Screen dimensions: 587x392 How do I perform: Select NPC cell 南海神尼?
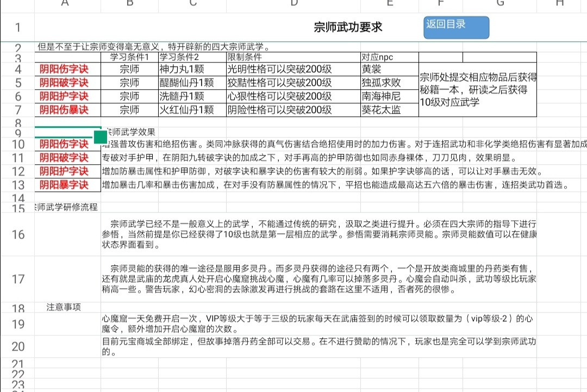pos(390,96)
